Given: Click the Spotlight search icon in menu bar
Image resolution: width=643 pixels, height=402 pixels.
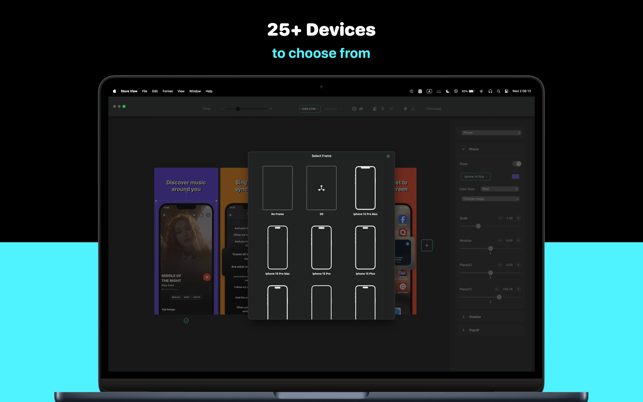Looking at the screenshot, I should [498, 91].
